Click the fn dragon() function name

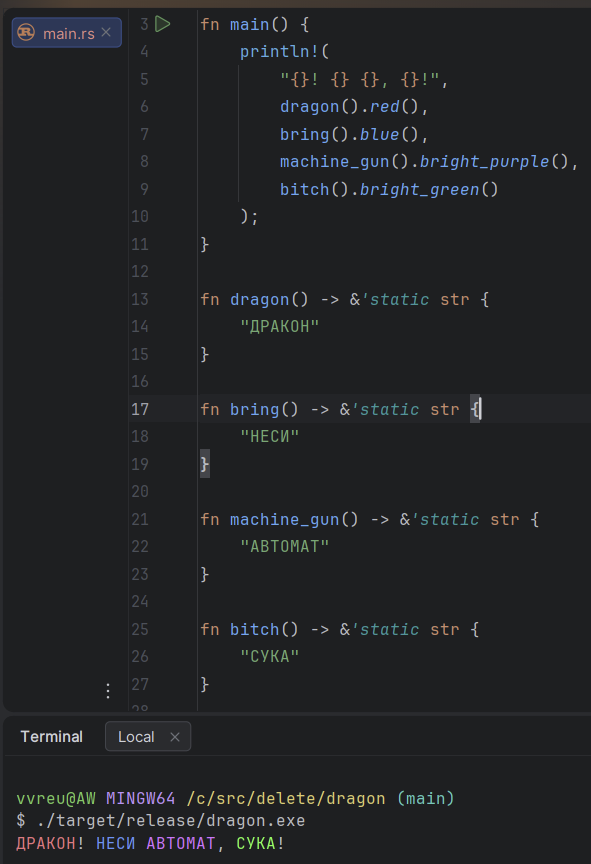coord(259,300)
